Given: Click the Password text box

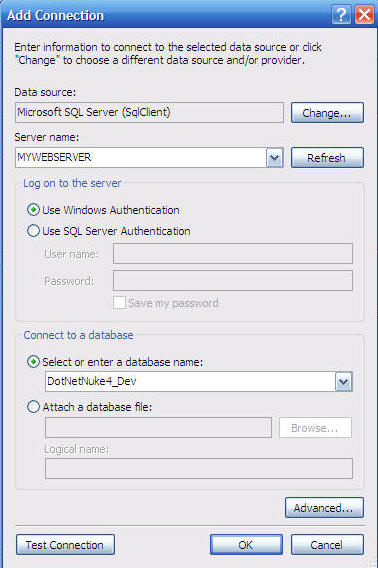Looking at the screenshot, I should (233, 280).
